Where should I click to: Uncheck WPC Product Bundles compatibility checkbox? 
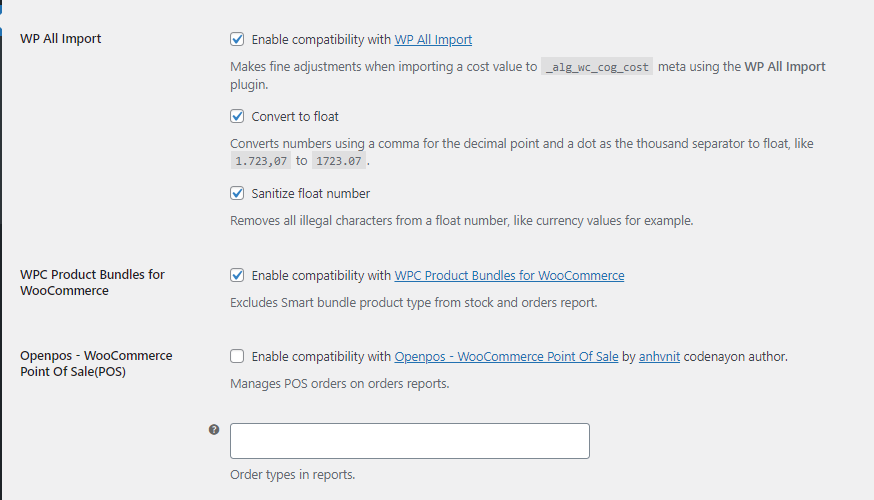(237, 275)
